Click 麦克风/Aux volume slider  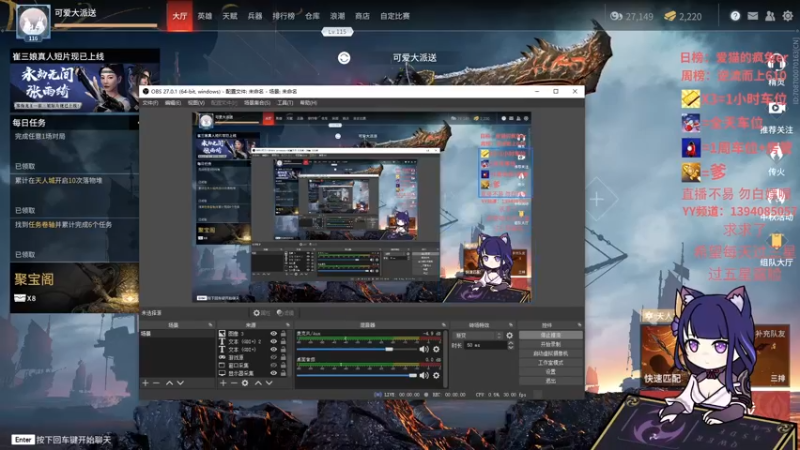356,349
